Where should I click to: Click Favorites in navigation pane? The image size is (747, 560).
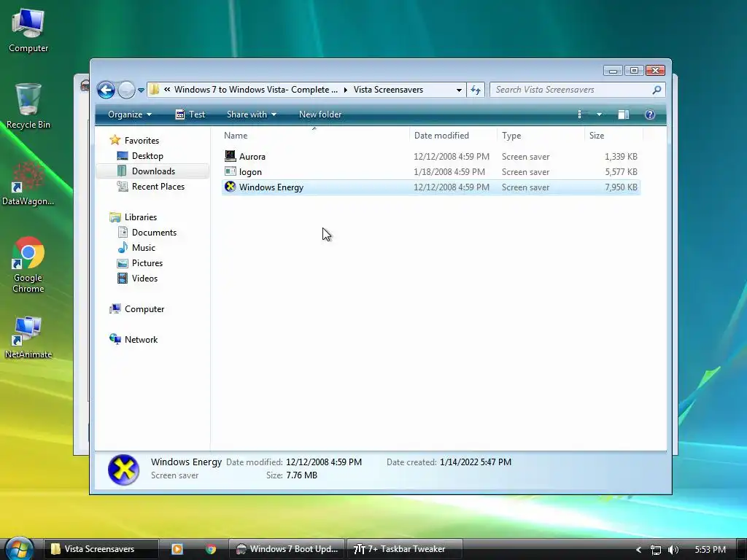[x=142, y=141]
